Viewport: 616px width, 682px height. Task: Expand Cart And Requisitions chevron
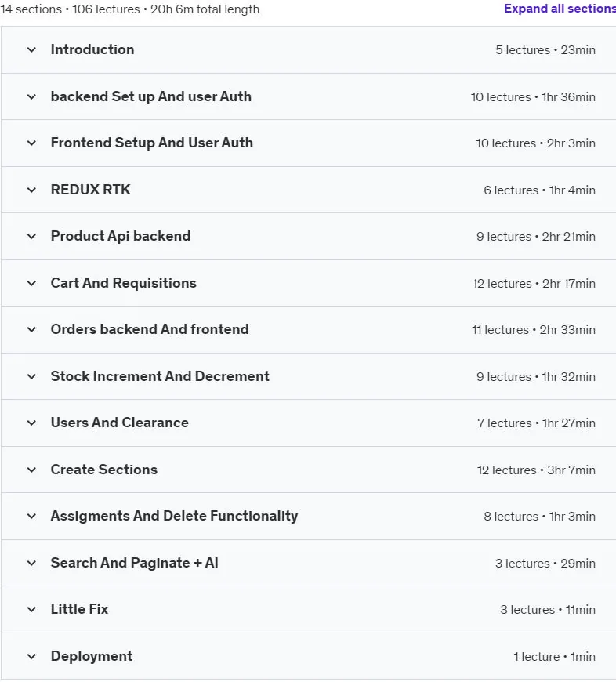pyautogui.click(x=31, y=284)
